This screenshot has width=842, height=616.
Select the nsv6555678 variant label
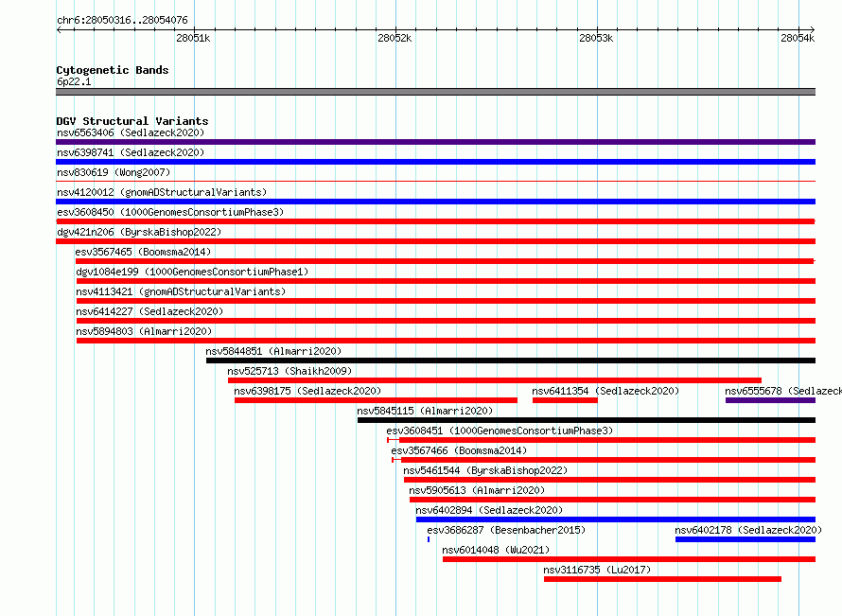click(x=783, y=391)
